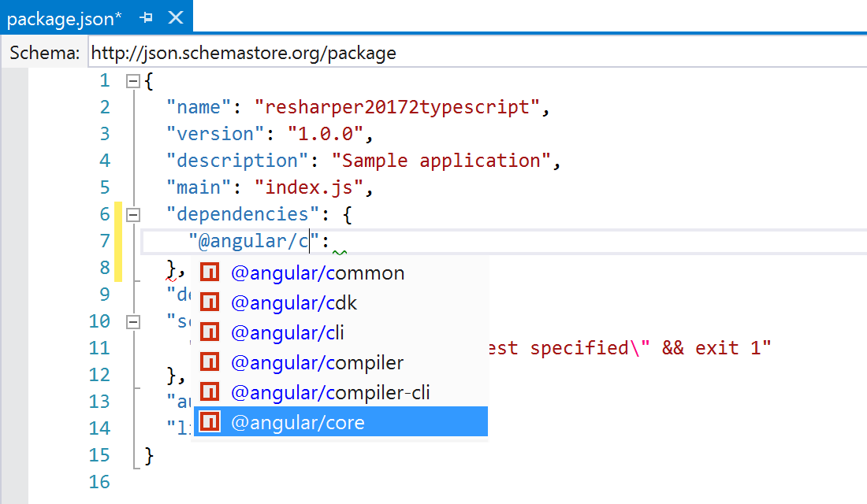
Task: Click line number 3 in the margin
Action: (104, 133)
